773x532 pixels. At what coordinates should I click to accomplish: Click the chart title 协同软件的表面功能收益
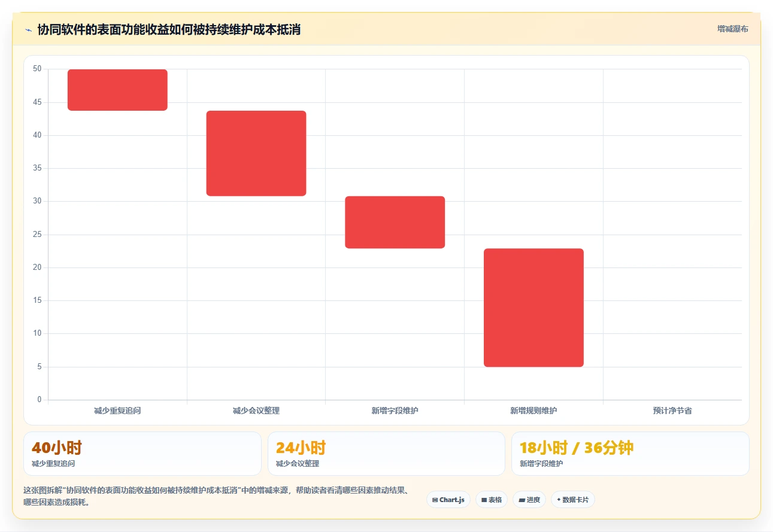[169, 29]
